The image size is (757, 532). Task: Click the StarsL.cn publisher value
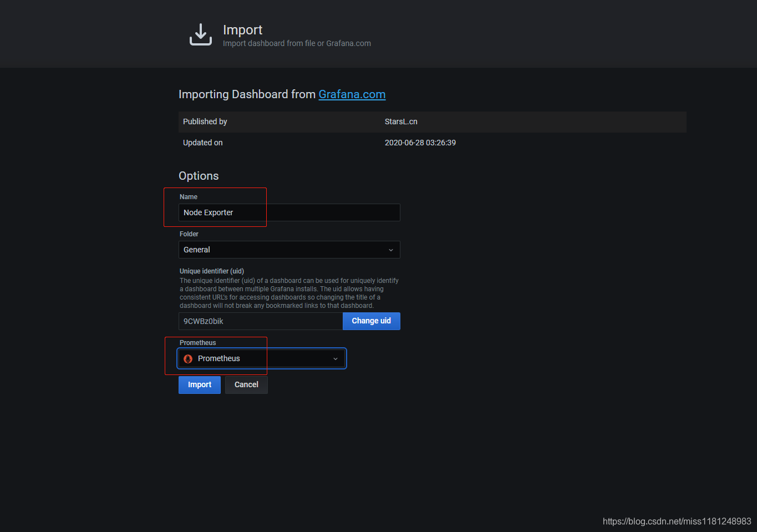point(401,121)
